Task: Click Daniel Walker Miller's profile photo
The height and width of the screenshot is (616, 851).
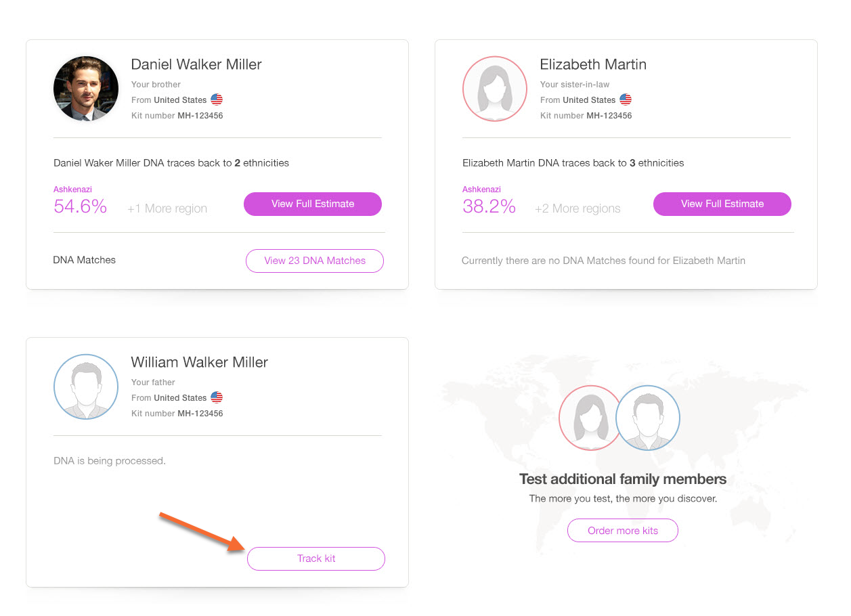Action: [x=86, y=89]
